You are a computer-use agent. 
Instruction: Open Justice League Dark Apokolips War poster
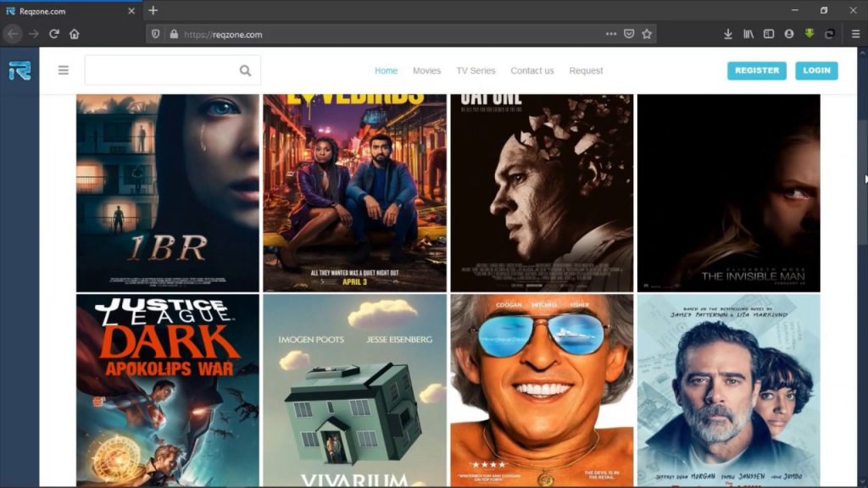tap(168, 390)
